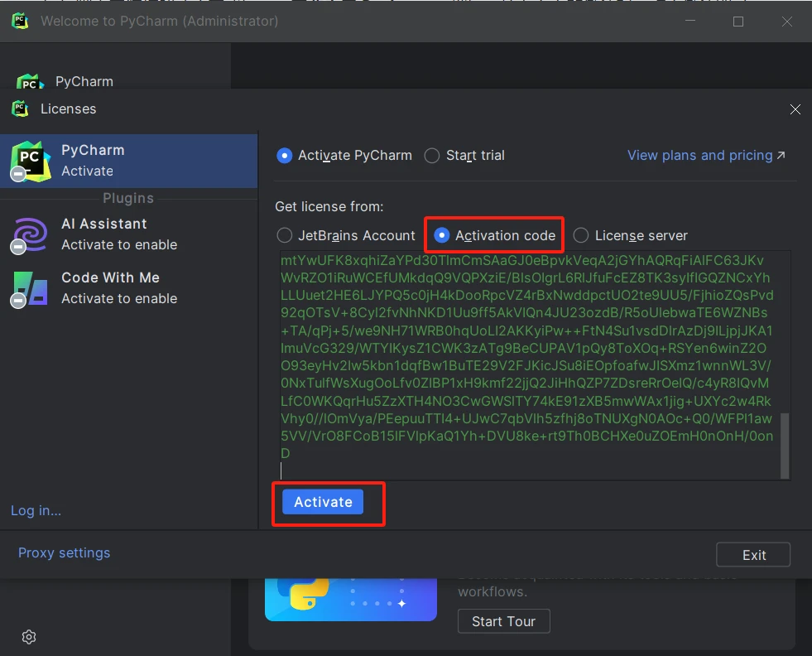Click PyCharm logo in Licenses dialog header
This screenshot has width=812, height=656.
pos(20,109)
